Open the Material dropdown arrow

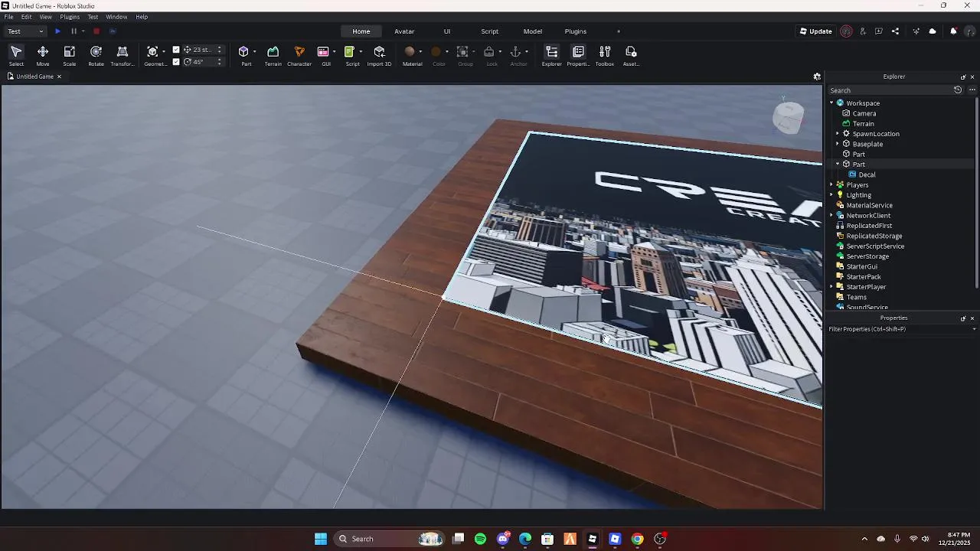420,52
